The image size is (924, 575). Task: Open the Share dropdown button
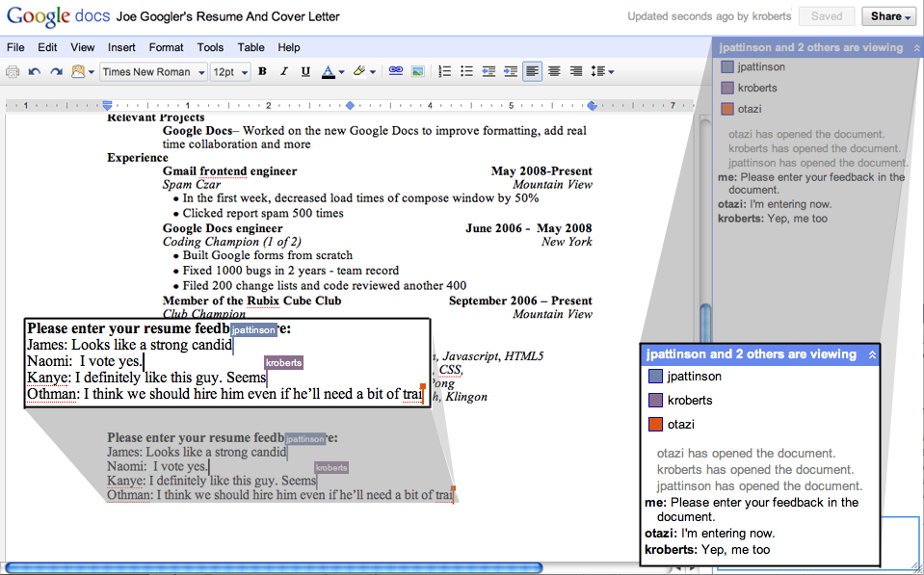tap(891, 16)
